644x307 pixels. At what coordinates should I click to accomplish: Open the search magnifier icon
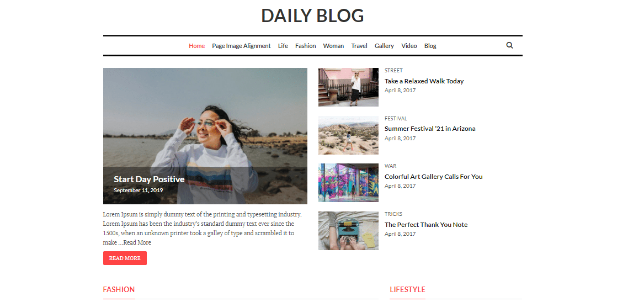pos(510,46)
